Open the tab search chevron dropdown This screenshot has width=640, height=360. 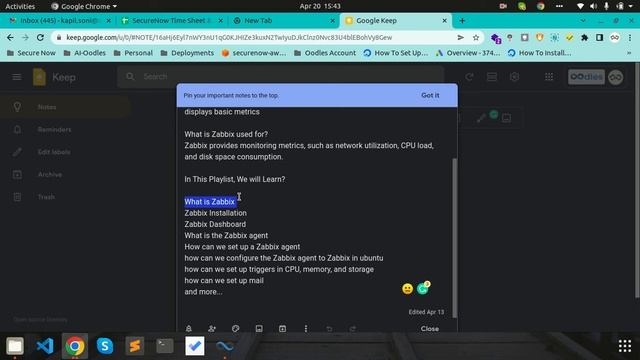583,20
